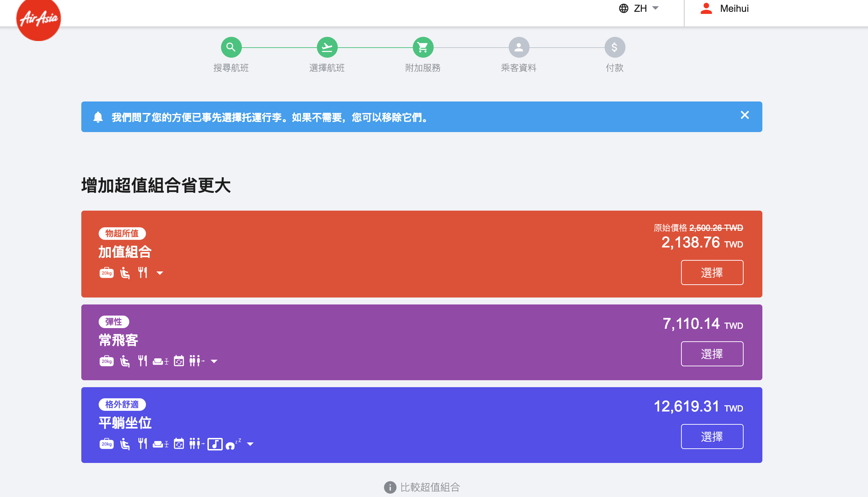Click the Meihui account name
Image resolution: width=868 pixels, height=497 pixels.
[734, 8]
